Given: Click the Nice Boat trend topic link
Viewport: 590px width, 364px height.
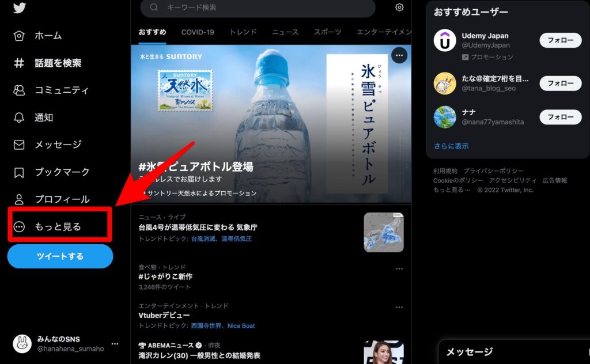Looking at the screenshot, I should (x=241, y=325).
